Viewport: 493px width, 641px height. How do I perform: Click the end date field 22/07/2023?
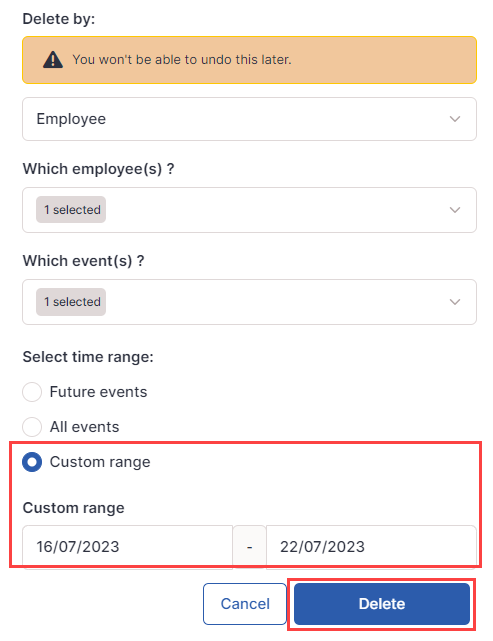[371, 547]
